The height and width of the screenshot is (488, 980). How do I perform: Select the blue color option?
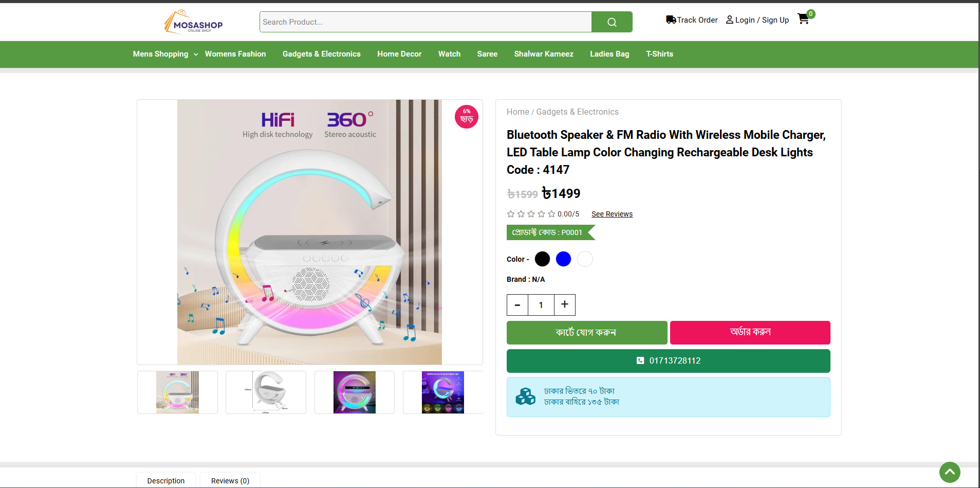point(563,259)
